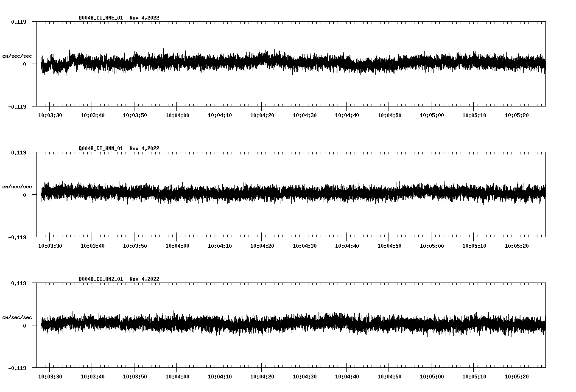
Task: Click 10:05:10 time label under HNN plot
Action: [x=474, y=246]
